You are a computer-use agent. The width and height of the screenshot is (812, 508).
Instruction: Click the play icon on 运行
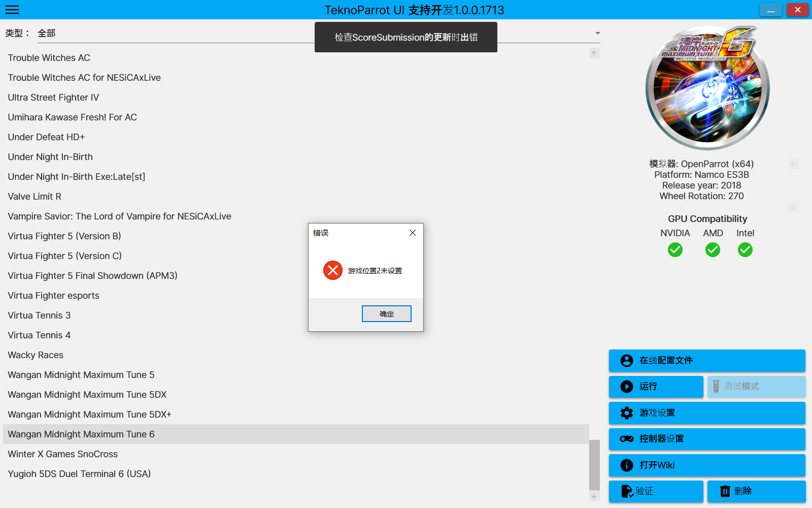coord(627,387)
